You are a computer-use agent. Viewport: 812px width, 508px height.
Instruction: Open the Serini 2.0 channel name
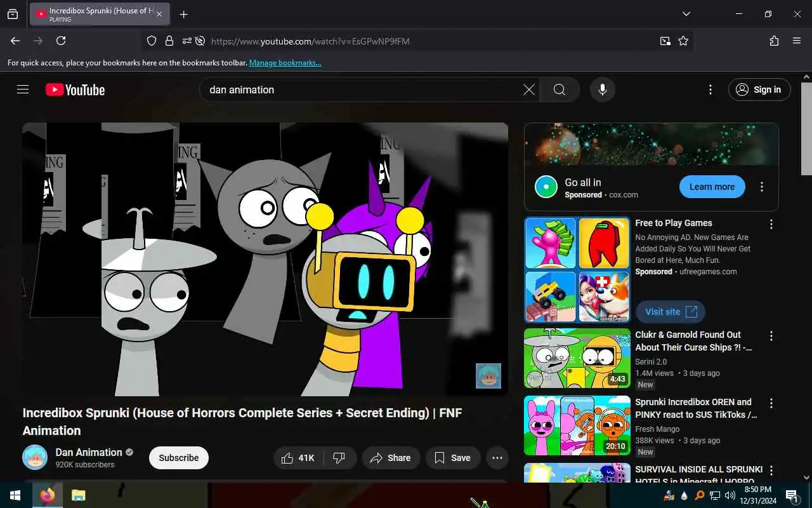651,362
